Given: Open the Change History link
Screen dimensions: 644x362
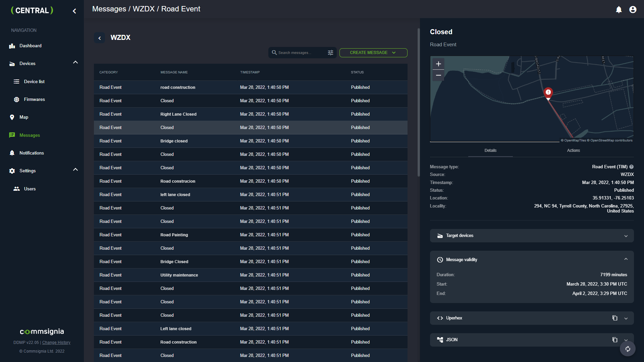Looking at the screenshot, I should [56, 343].
